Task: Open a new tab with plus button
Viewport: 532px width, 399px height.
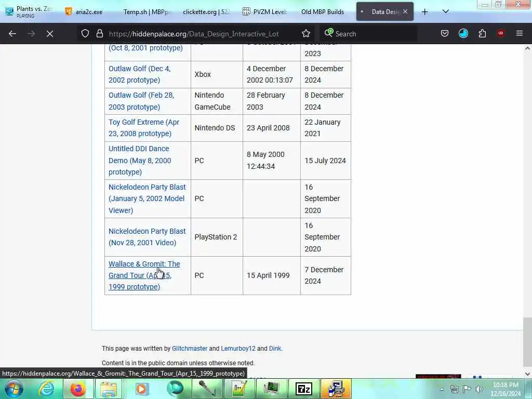Action: (425, 12)
